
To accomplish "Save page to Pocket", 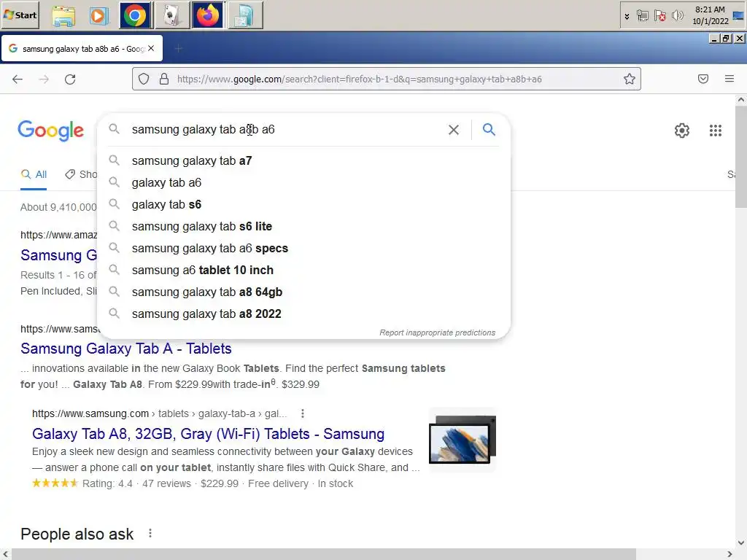I will 703,79.
